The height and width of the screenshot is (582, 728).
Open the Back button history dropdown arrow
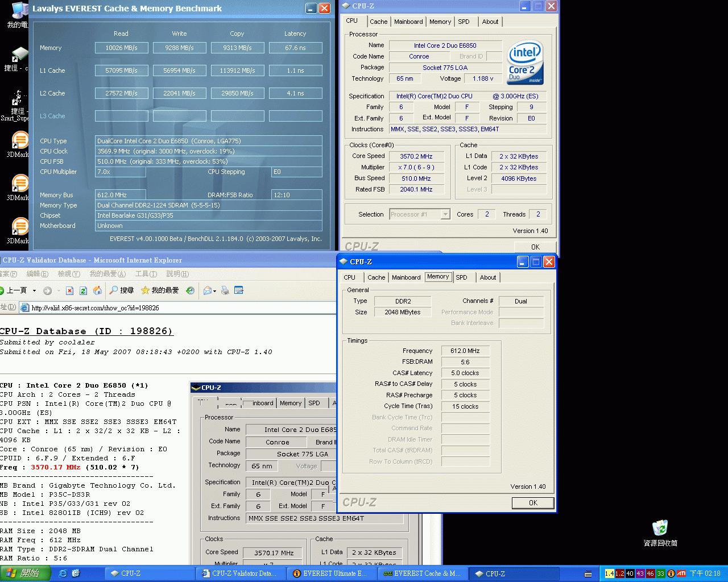pyautogui.click(x=34, y=290)
